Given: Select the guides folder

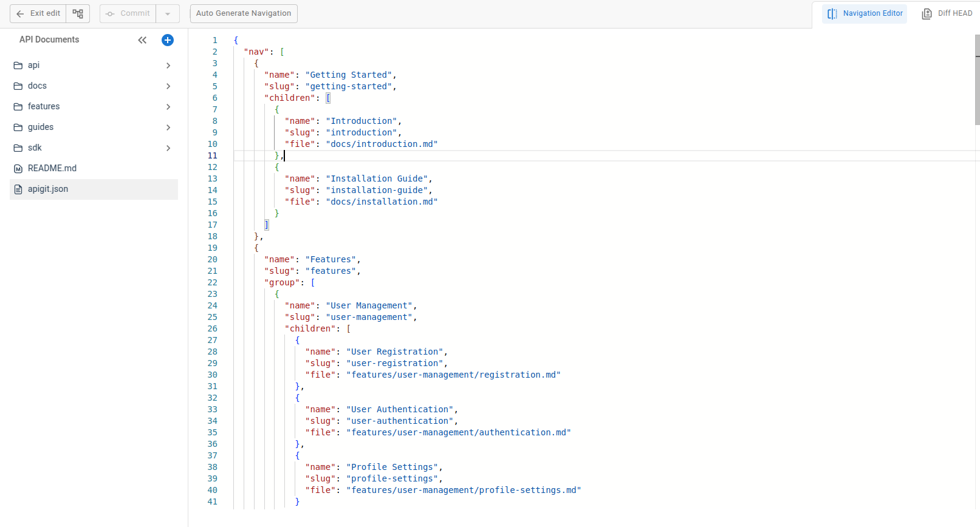Looking at the screenshot, I should 94,127.
